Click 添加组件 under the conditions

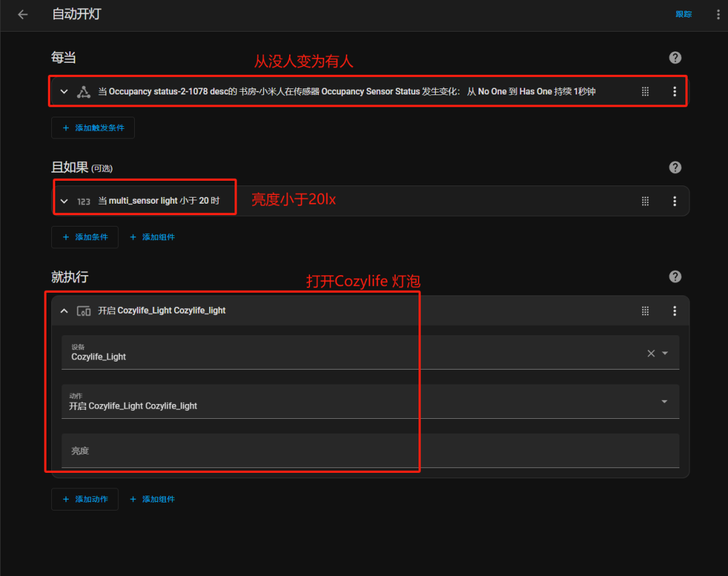point(152,237)
